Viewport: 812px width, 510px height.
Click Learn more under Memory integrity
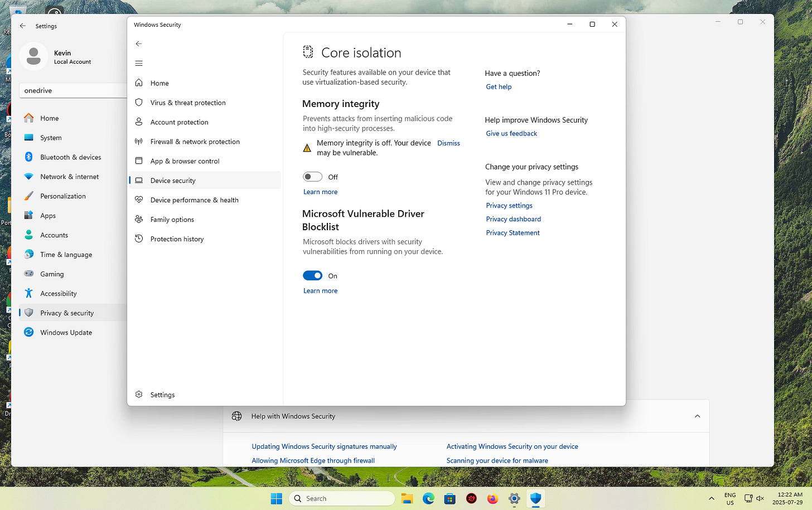(320, 192)
